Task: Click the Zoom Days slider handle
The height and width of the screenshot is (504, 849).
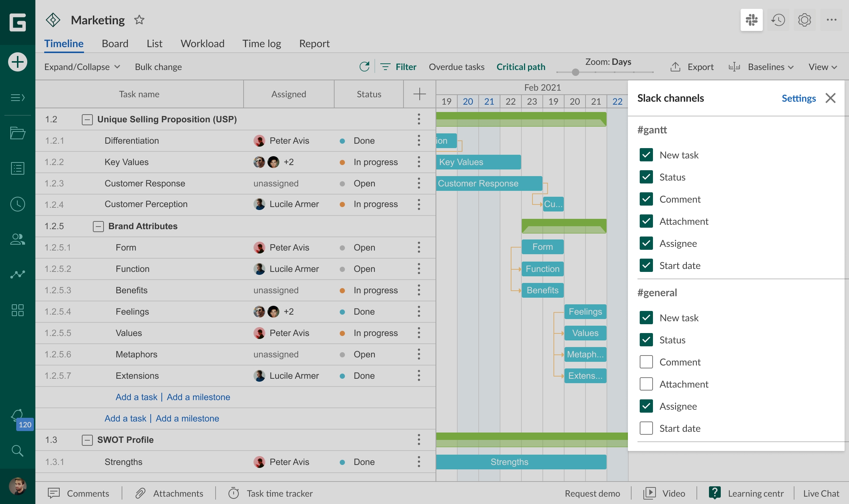Action: pyautogui.click(x=575, y=72)
